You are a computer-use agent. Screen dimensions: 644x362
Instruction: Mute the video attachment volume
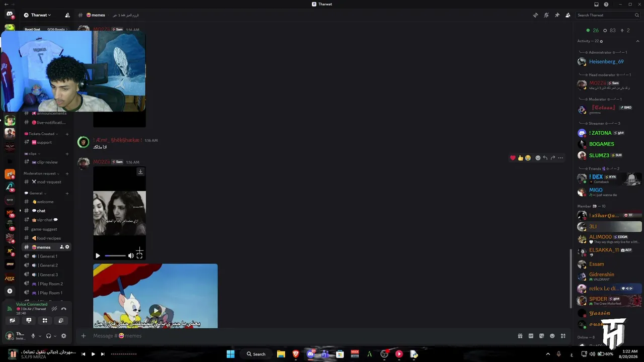131,256
